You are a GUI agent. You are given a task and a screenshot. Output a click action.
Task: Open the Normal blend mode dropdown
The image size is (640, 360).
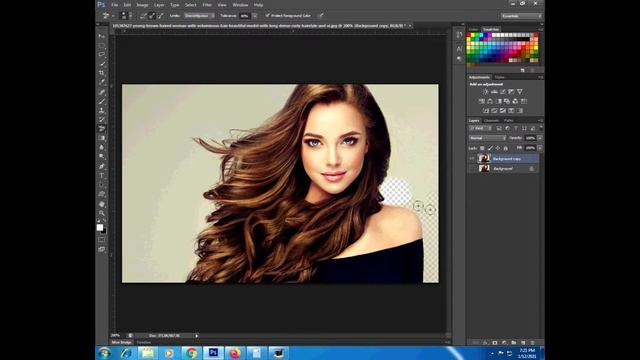click(487, 138)
